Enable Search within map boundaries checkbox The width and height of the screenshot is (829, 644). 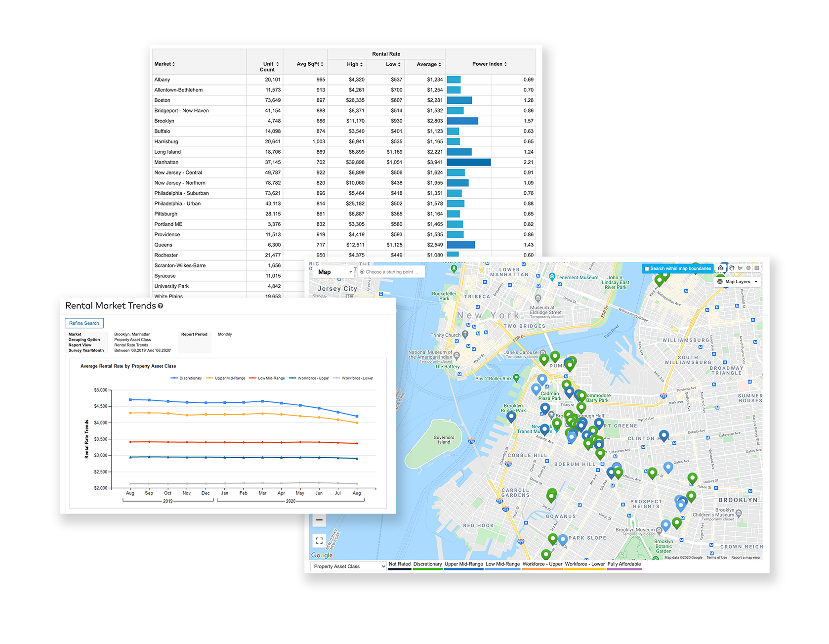pyautogui.click(x=647, y=268)
